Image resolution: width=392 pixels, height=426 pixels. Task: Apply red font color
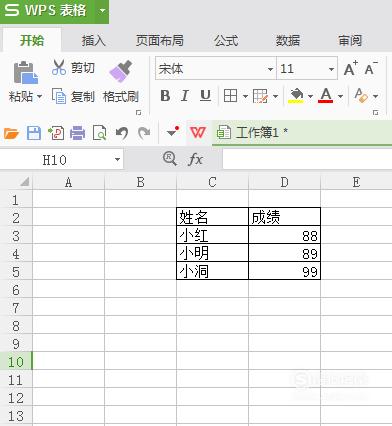point(325,96)
